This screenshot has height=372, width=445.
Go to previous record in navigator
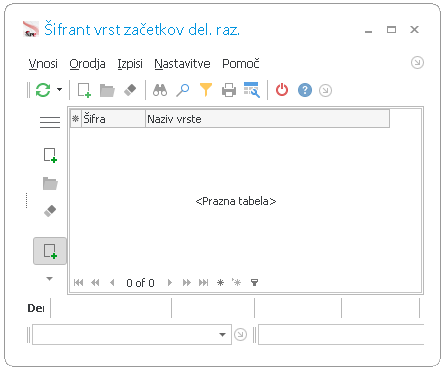(112, 283)
